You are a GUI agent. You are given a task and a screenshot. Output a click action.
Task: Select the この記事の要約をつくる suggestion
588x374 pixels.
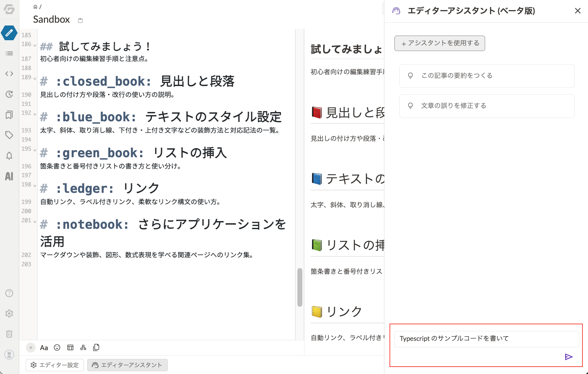pyautogui.click(x=487, y=76)
